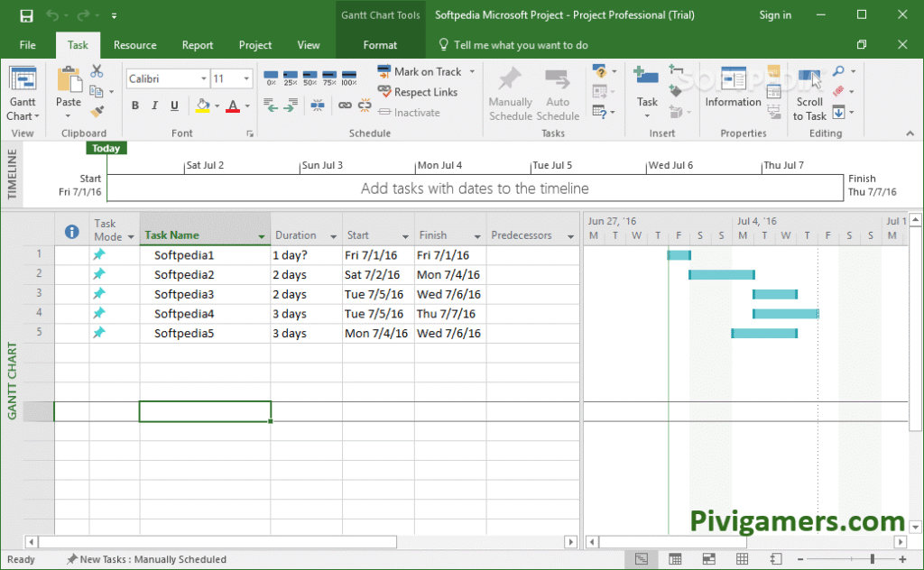Mark task 50% complete

(310, 78)
